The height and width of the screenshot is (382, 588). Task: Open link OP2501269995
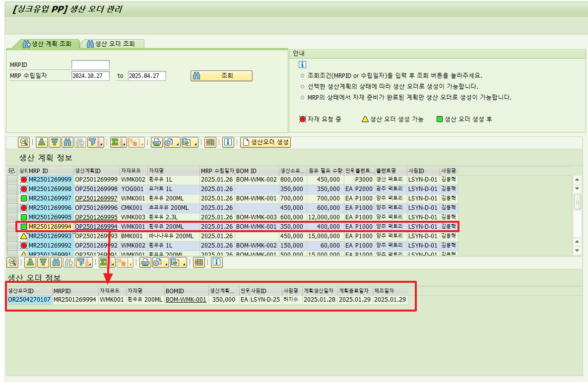[x=96, y=217]
